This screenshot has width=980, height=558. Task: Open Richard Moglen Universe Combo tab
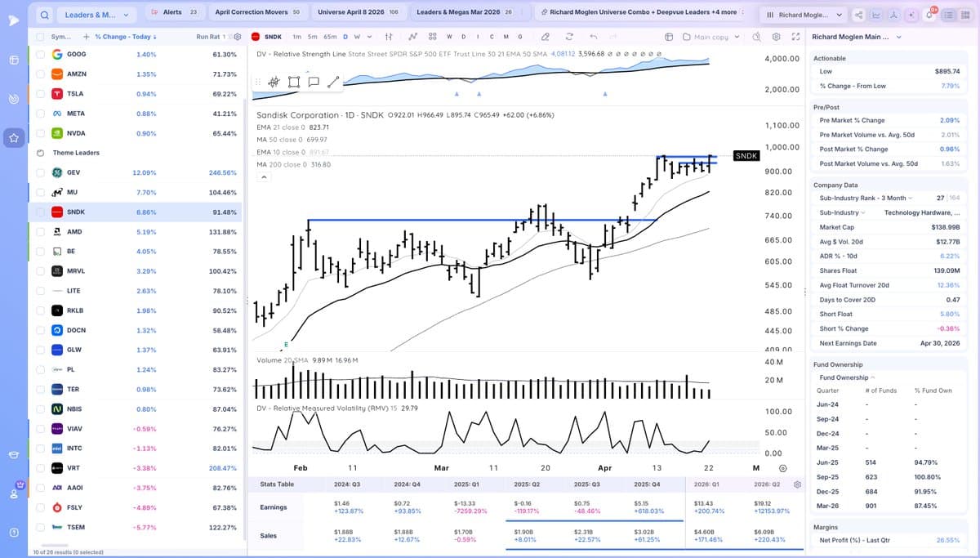point(639,12)
